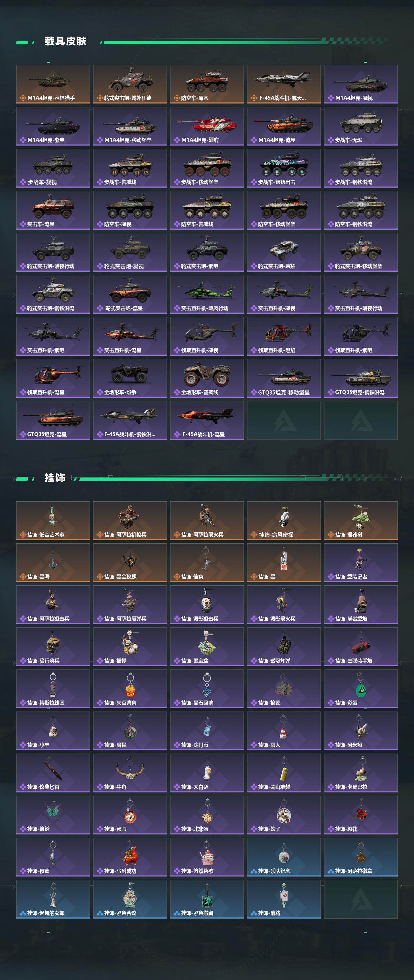Pick the 轮式突击炮-荣耀 skin card
Viewport: 414px width, 980px height.
(284, 252)
